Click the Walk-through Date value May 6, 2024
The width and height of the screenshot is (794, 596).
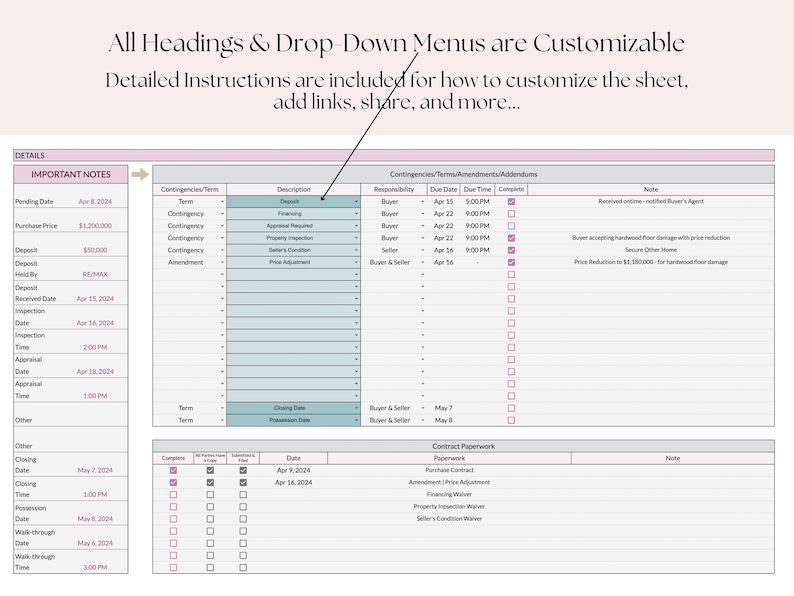(95, 543)
